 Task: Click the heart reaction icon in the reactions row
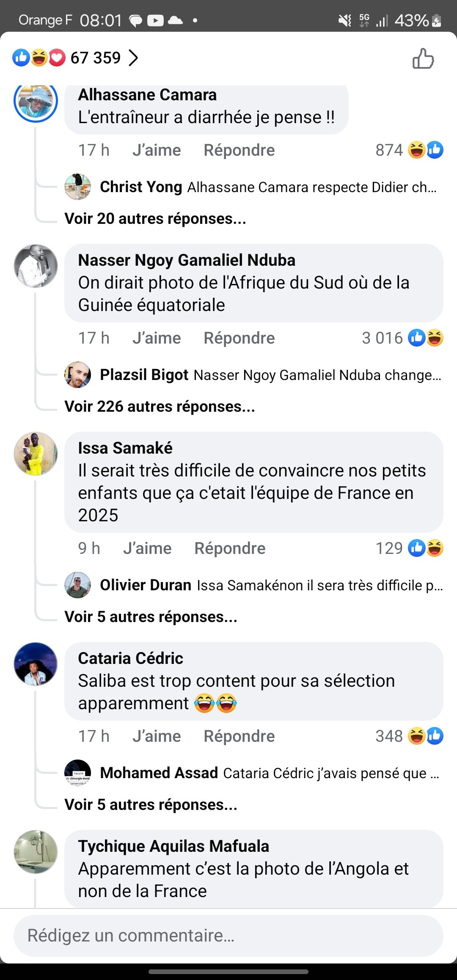click(56, 58)
